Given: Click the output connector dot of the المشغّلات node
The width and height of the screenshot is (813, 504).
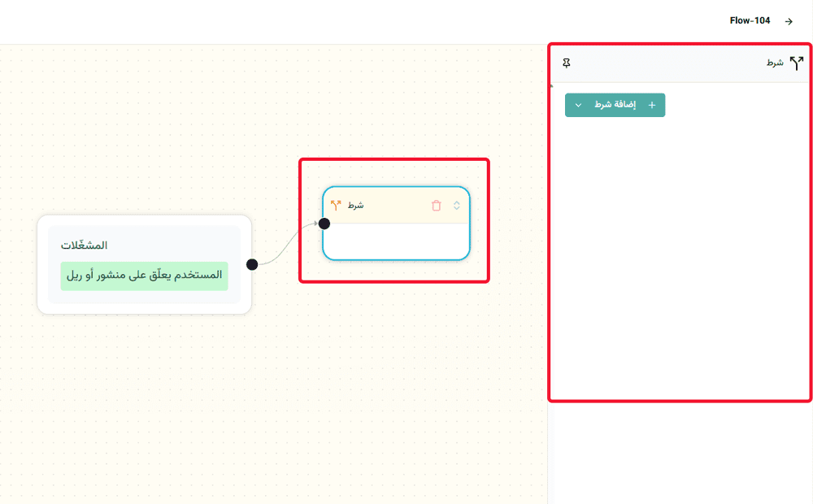Looking at the screenshot, I should [252, 264].
